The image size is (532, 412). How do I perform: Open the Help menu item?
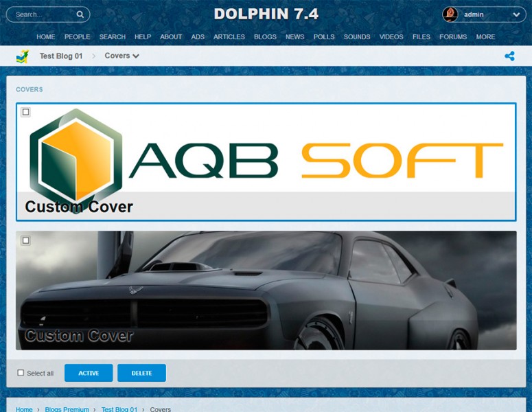click(143, 36)
